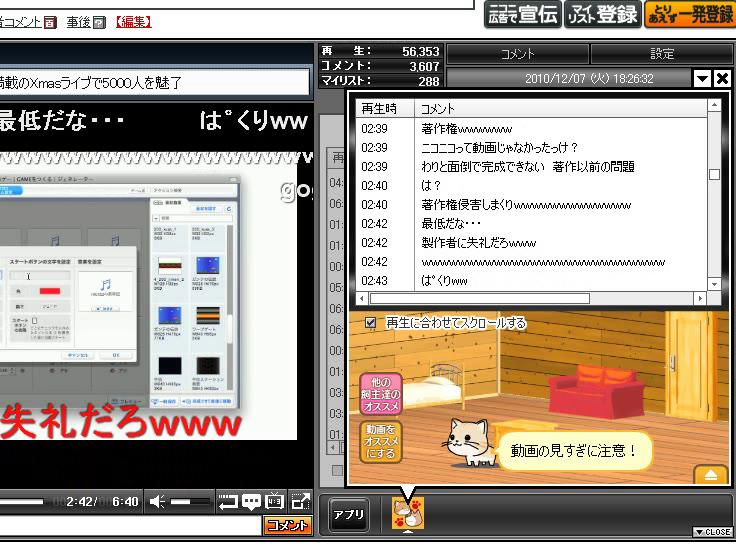Select comment 著作権侵害しまくり
This screenshot has height=548, width=736.
[531, 205]
